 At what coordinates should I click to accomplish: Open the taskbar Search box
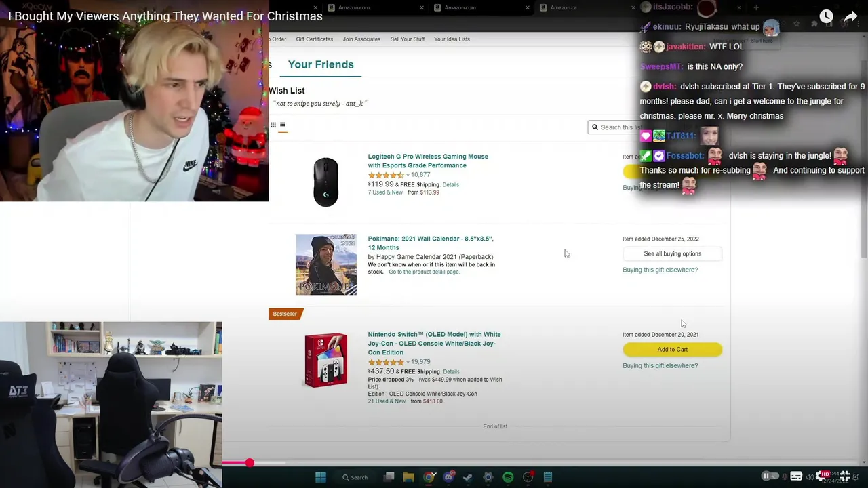355,477
